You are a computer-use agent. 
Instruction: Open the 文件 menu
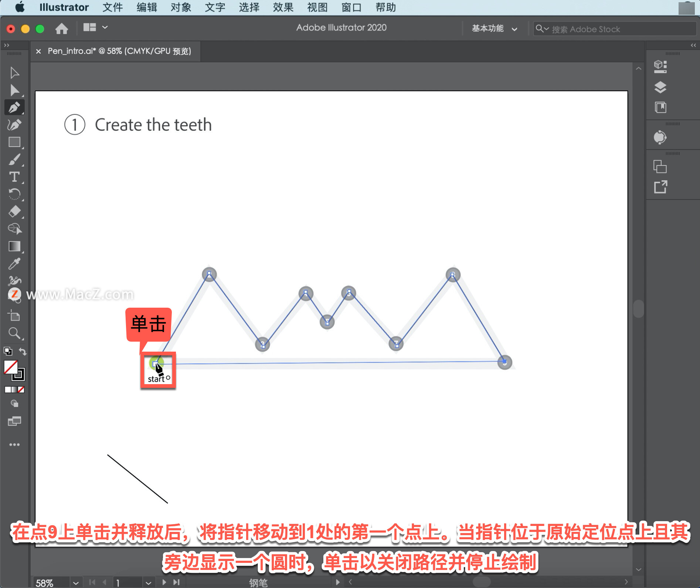coord(112,7)
